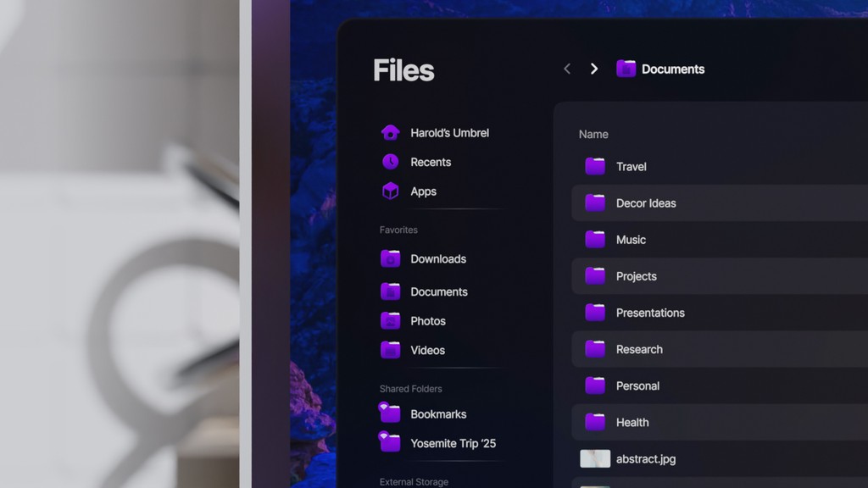Click the Photos folder icon in sidebar
The width and height of the screenshot is (868, 488).
tap(390, 321)
